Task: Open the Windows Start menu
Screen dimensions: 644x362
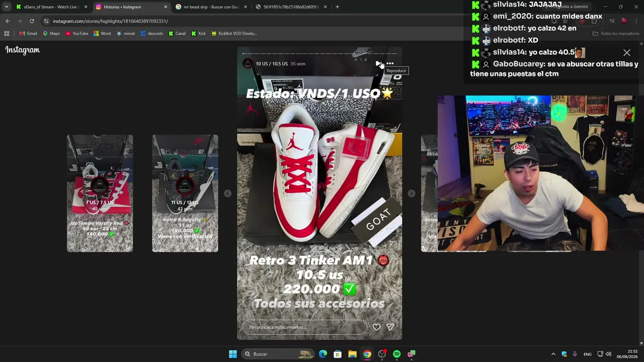Action: pyautogui.click(x=233, y=354)
